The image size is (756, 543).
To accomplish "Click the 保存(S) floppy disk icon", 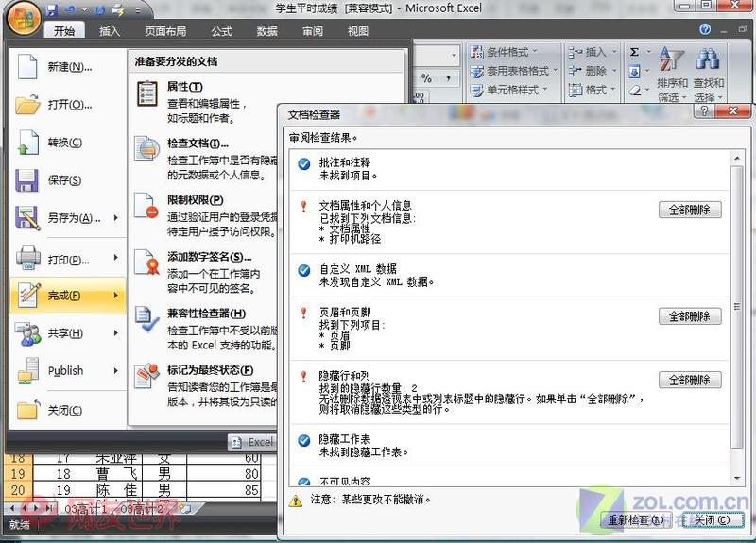I will click(27, 180).
